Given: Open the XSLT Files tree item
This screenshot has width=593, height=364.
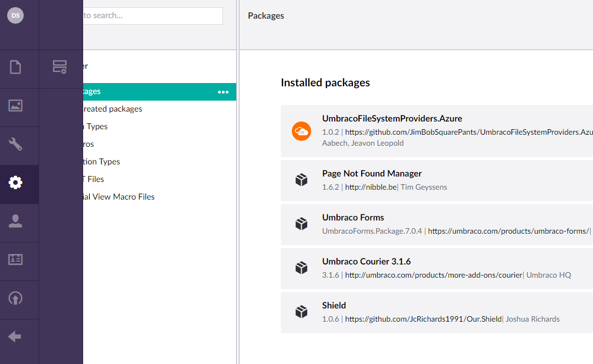Looking at the screenshot, I should point(94,179).
